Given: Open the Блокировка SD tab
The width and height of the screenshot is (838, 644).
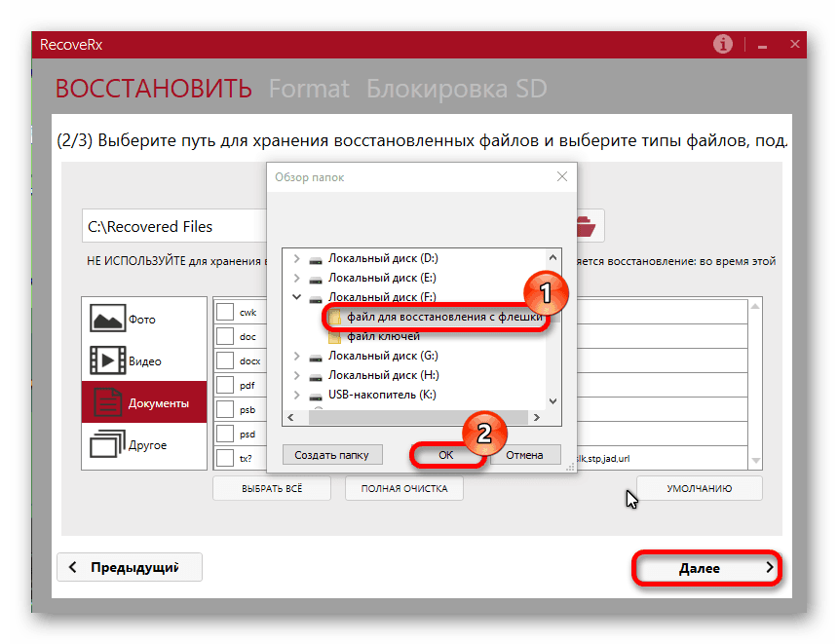Looking at the screenshot, I should pos(456,89).
